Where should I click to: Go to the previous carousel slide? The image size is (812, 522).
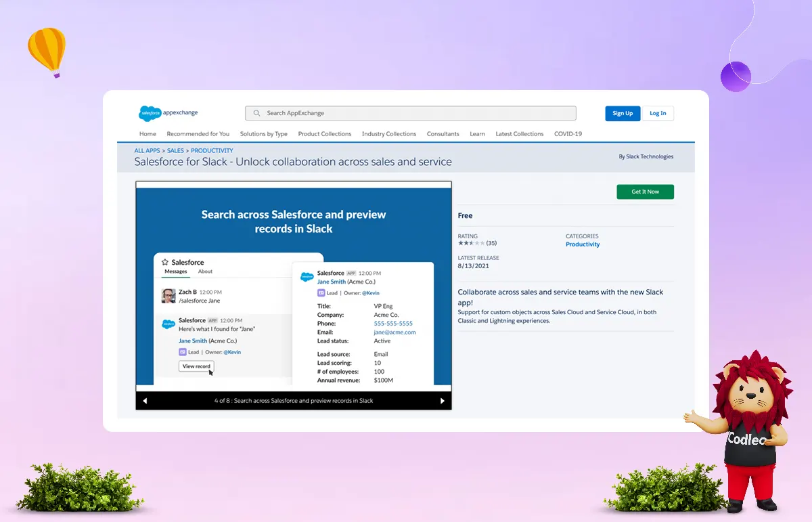point(144,401)
